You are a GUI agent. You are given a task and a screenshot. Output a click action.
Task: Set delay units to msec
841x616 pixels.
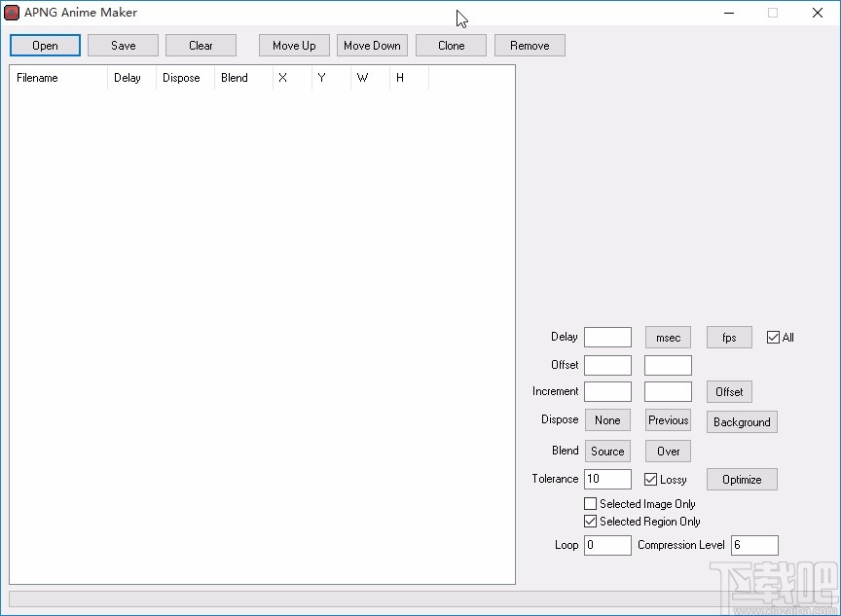668,337
